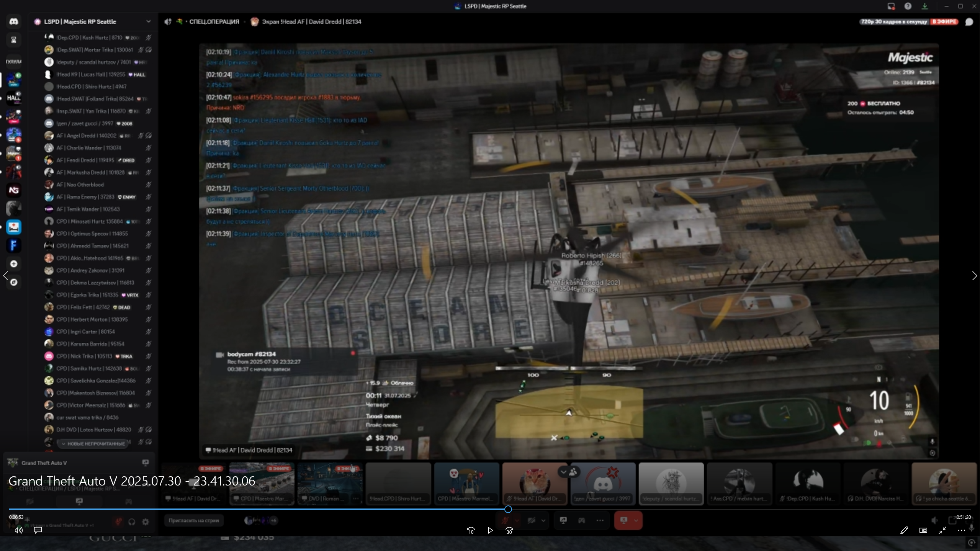The height and width of the screenshot is (551, 980).
Task: Show the voice channel chat bubble icon
Action: 969,22
